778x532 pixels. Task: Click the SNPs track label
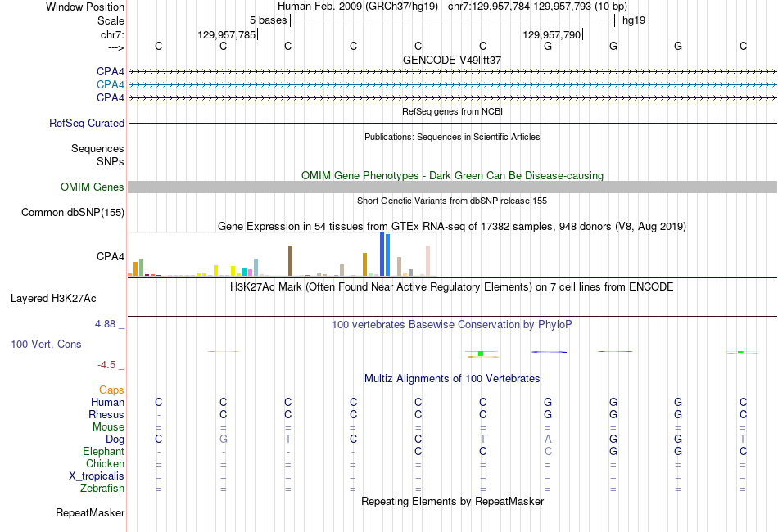111,161
